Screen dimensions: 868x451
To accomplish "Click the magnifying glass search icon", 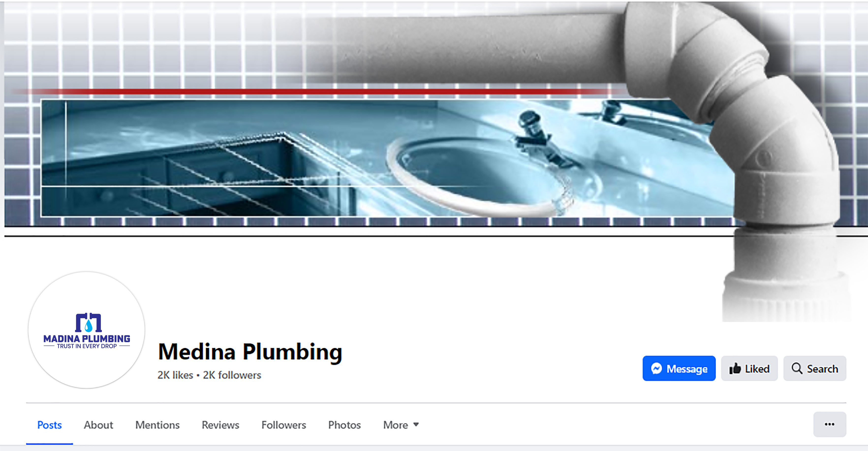I will [x=797, y=368].
